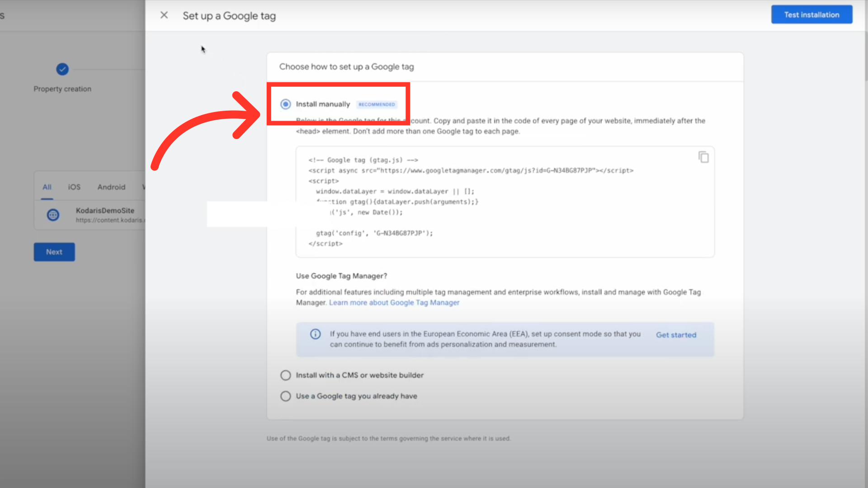Copy the Google tag code snippet
Screen dimensions: 868x488
tap(703, 157)
